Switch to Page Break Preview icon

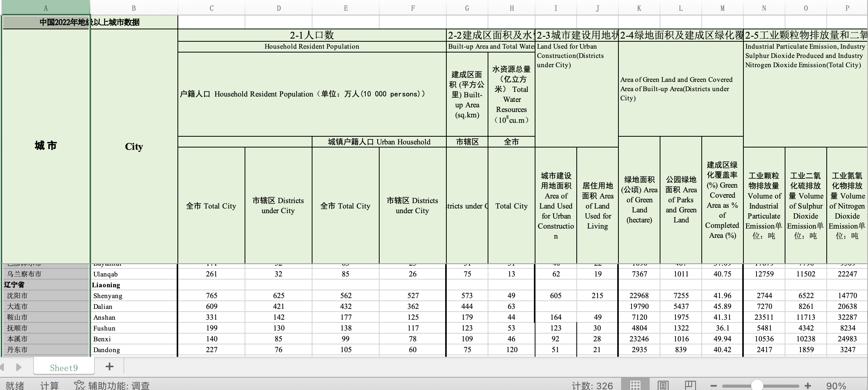tap(691, 385)
